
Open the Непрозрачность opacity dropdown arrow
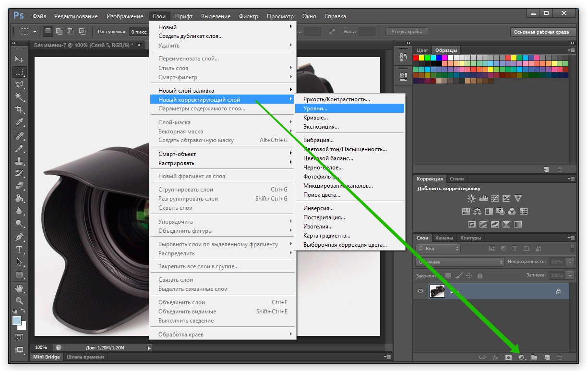point(570,262)
